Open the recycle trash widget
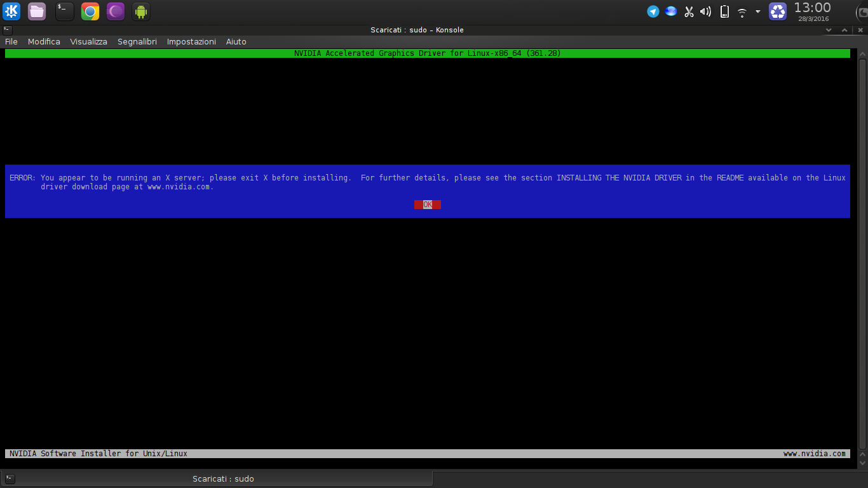This screenshot has height=488, width=868. [x=778, y=11]
